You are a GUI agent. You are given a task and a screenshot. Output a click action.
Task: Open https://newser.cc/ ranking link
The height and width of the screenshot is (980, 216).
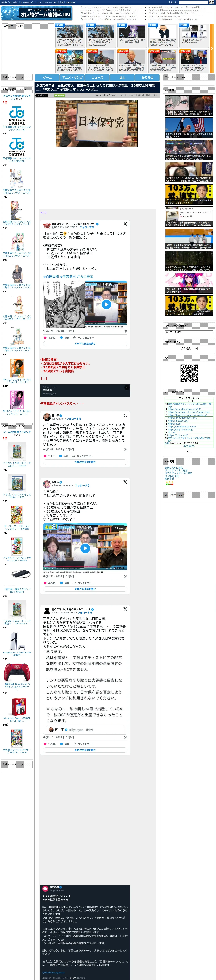pyautogui.click(x=178, y=421)
